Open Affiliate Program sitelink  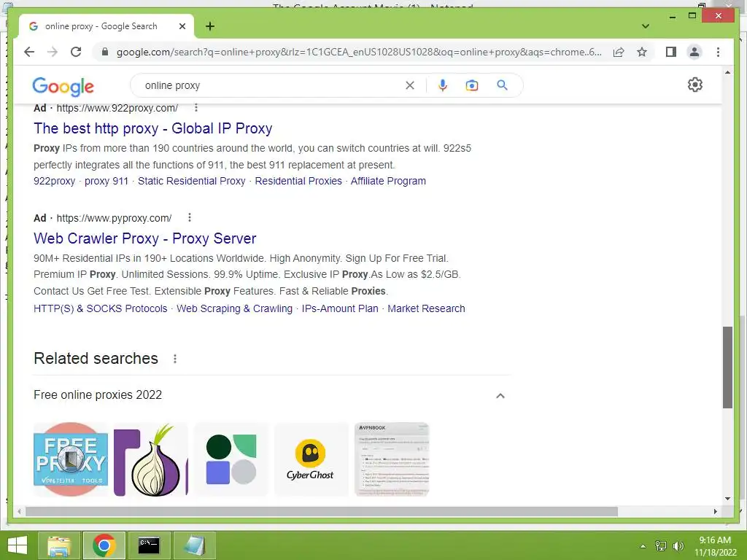pos(388,181)
